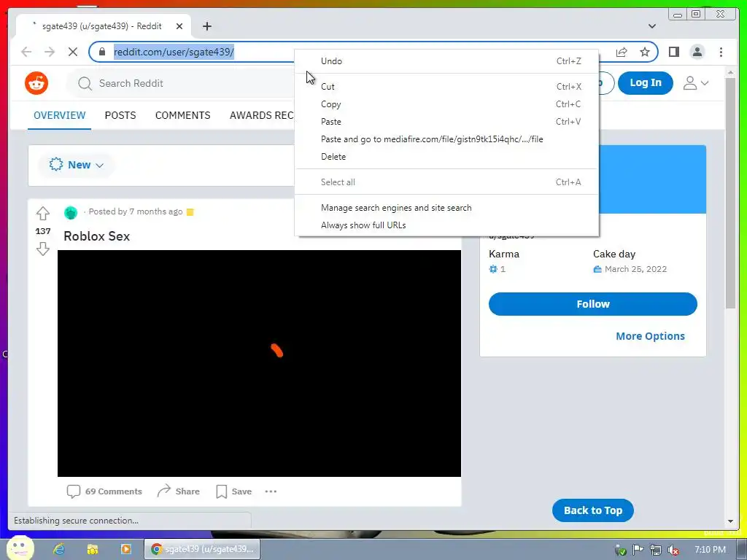Click the page vertical scrollbar thumb

pos(730,193)
